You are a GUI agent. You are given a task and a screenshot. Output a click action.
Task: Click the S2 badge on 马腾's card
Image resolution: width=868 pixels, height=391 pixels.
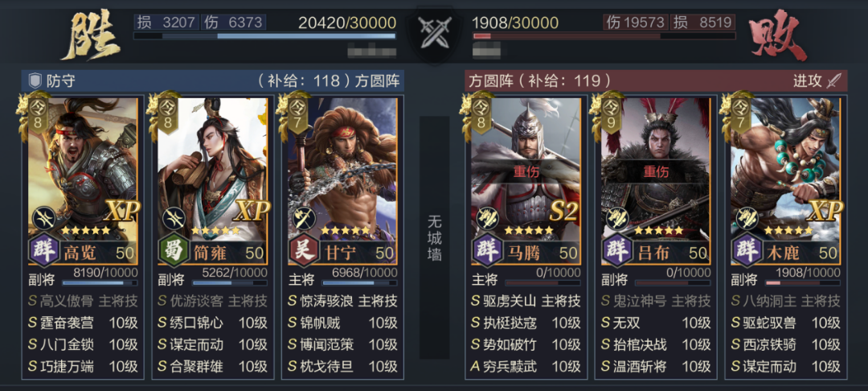(565, 211)
